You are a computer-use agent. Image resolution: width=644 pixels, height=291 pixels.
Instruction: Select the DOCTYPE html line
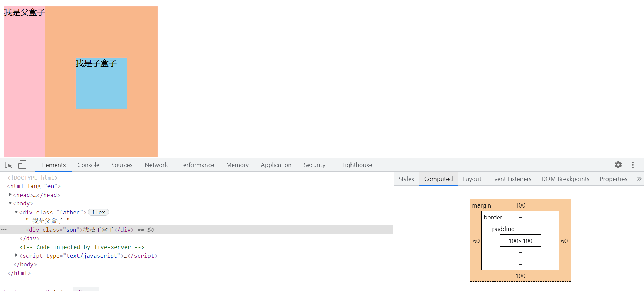(x=32, y=178)
